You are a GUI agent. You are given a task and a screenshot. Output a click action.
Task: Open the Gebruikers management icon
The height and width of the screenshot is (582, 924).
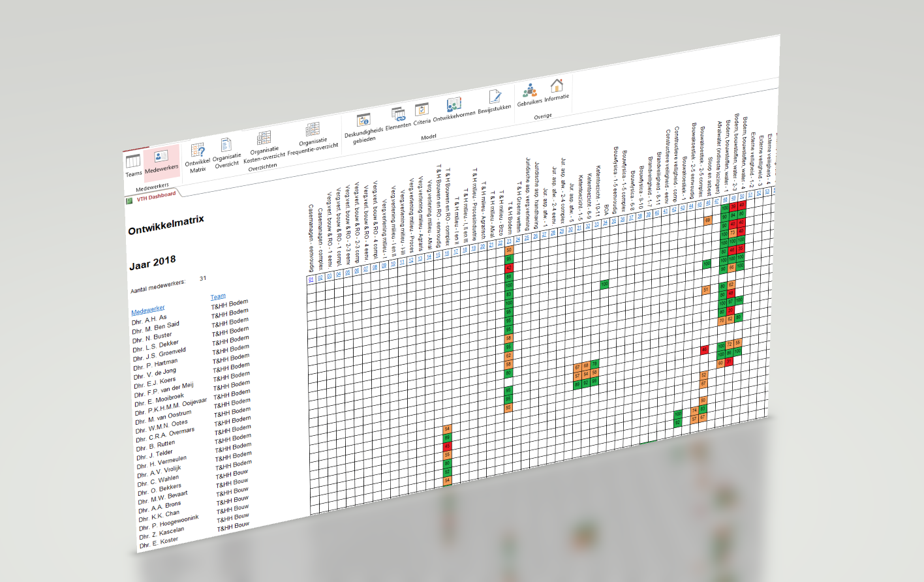tap(529, 91)
